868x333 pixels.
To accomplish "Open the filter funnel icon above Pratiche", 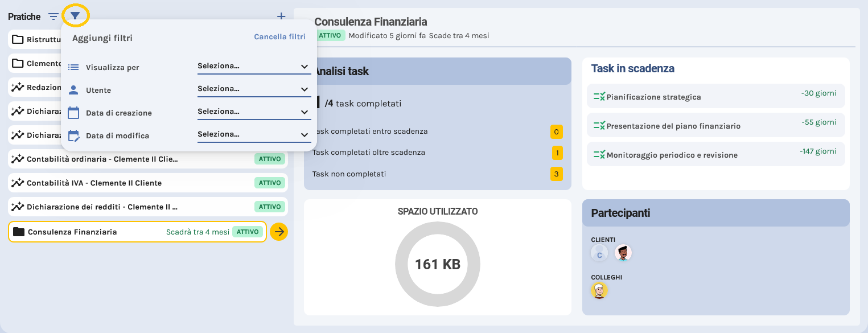I will pyautogui.click(x=75, y=15).
